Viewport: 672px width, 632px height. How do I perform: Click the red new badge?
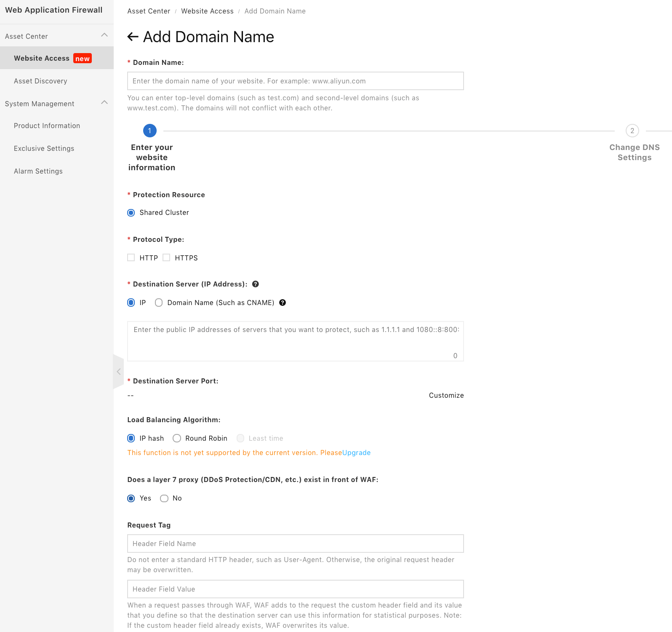click(83, 59)
